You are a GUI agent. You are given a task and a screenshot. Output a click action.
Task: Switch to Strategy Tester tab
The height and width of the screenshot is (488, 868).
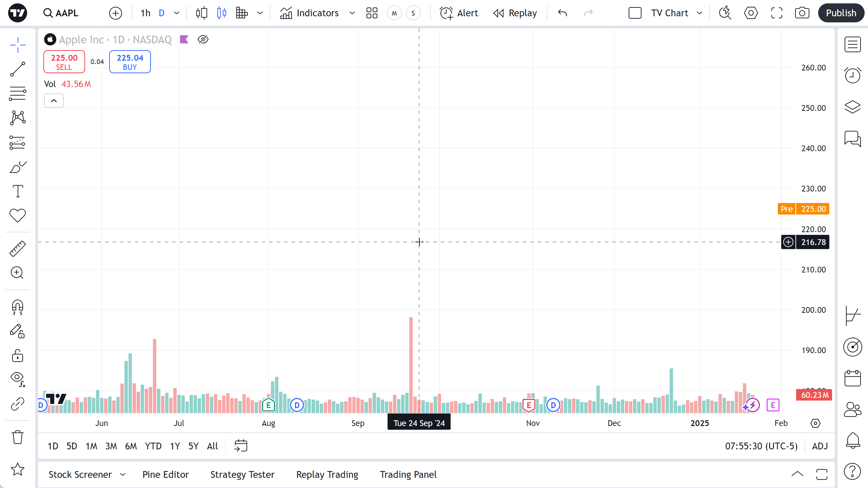(242, 474)
